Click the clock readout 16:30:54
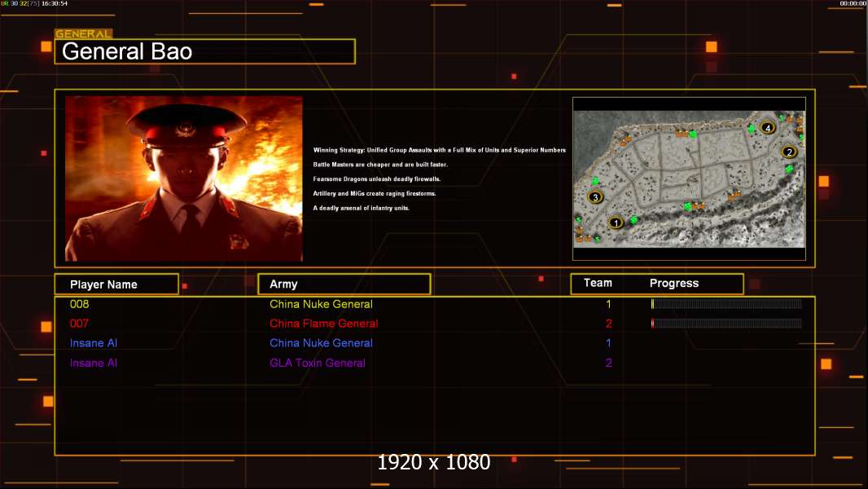Viewport: 868px width, 489px height. [55, 3]
